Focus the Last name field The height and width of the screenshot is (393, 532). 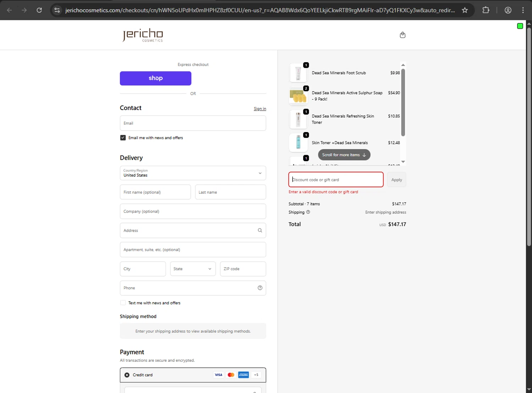[231, 192]
